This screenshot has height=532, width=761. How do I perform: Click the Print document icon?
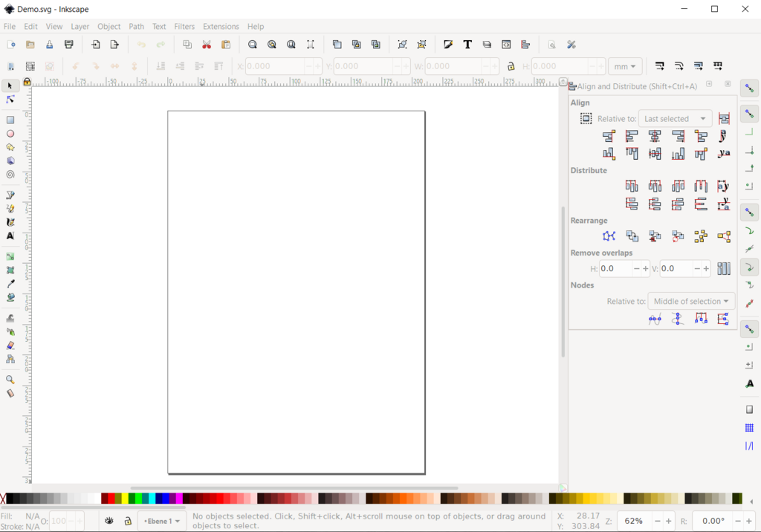[x=69, y=45]
